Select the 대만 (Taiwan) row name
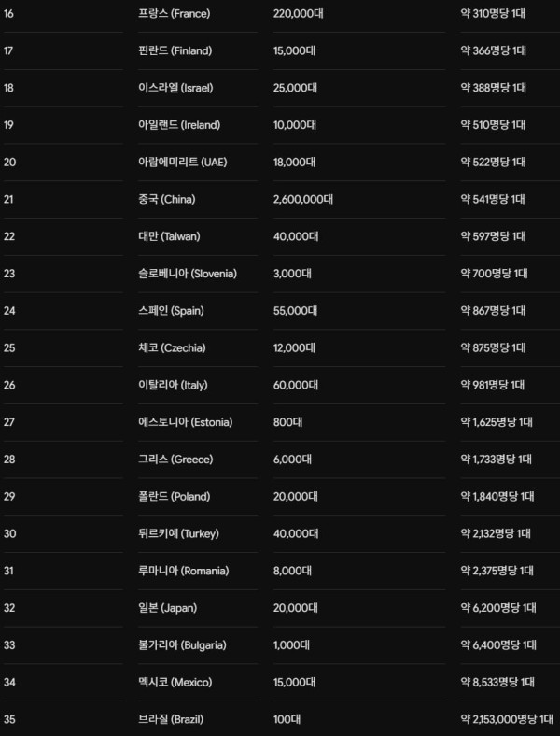Image resolution: width=560 pixels, height=736 pixels. [169, 236]
